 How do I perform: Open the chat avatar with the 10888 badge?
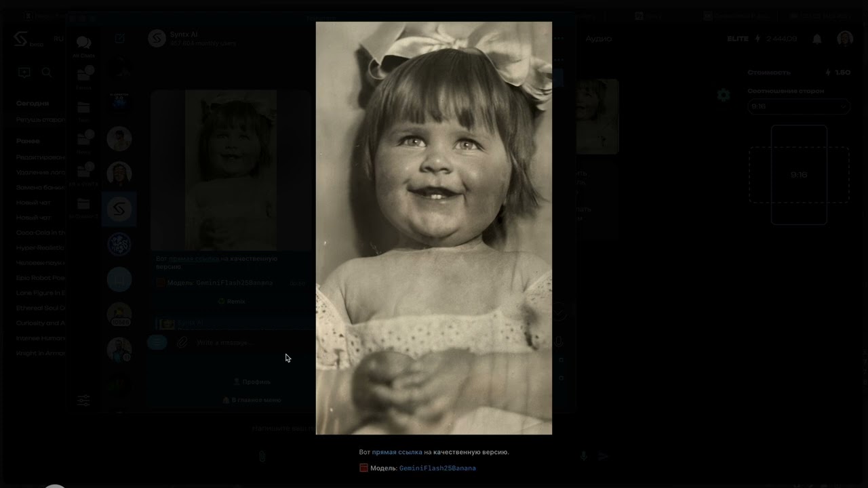(119, 314)
